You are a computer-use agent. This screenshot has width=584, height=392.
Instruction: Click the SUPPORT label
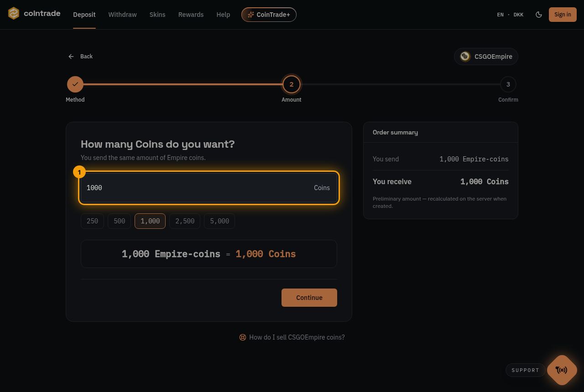click(526, 370)
